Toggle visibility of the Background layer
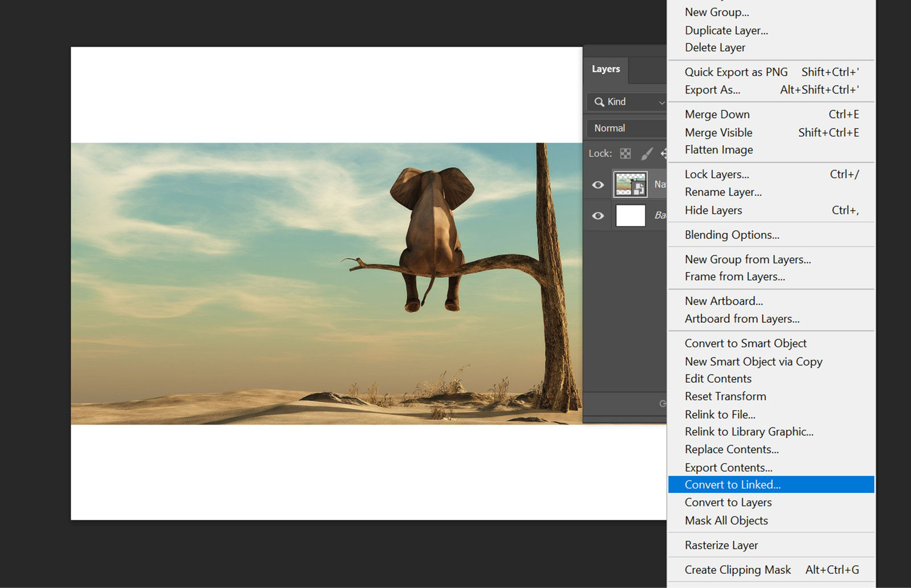This screenshot has width=911, height=588. pyautogui.click(x=598, y=216)
